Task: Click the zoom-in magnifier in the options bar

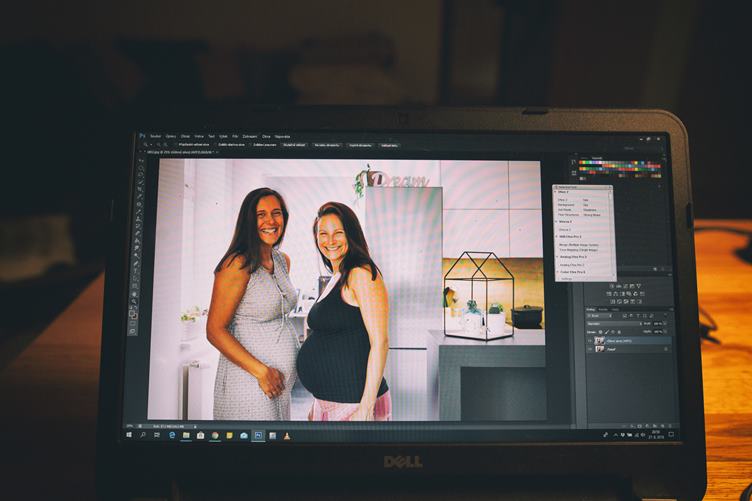Action: (159, 145)
